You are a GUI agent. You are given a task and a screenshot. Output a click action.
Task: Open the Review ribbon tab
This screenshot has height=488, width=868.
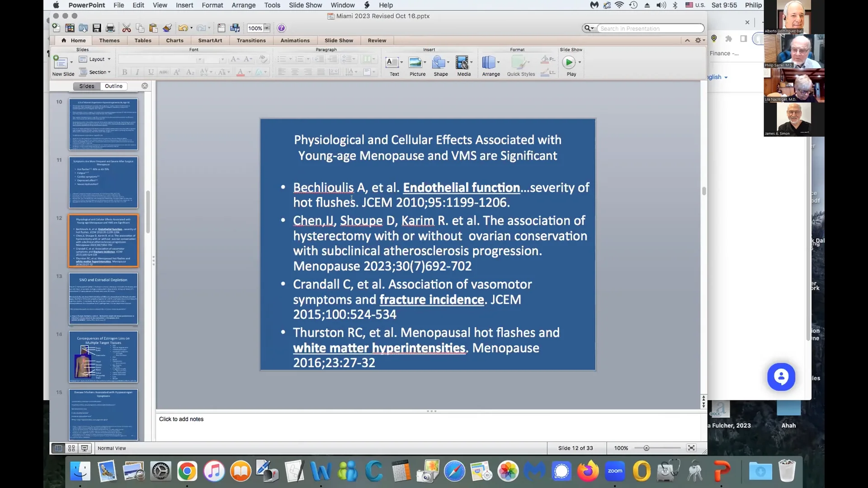click(377, 41)
